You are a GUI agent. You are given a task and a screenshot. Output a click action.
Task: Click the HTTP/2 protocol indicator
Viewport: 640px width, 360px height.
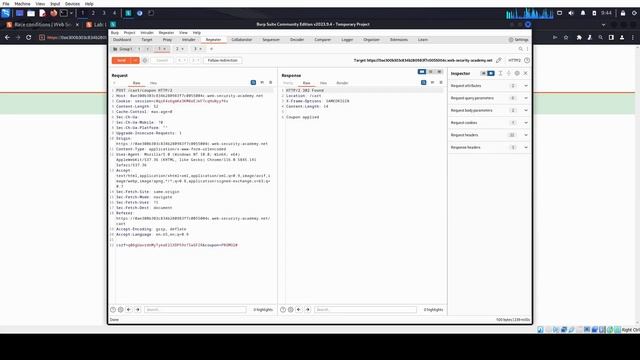(x=514, y=60)
